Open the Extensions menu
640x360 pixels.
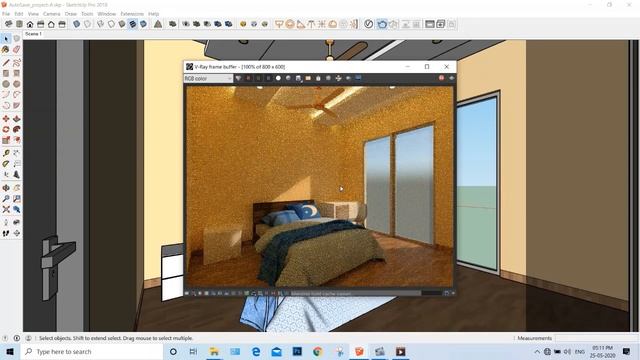[132, 14]
